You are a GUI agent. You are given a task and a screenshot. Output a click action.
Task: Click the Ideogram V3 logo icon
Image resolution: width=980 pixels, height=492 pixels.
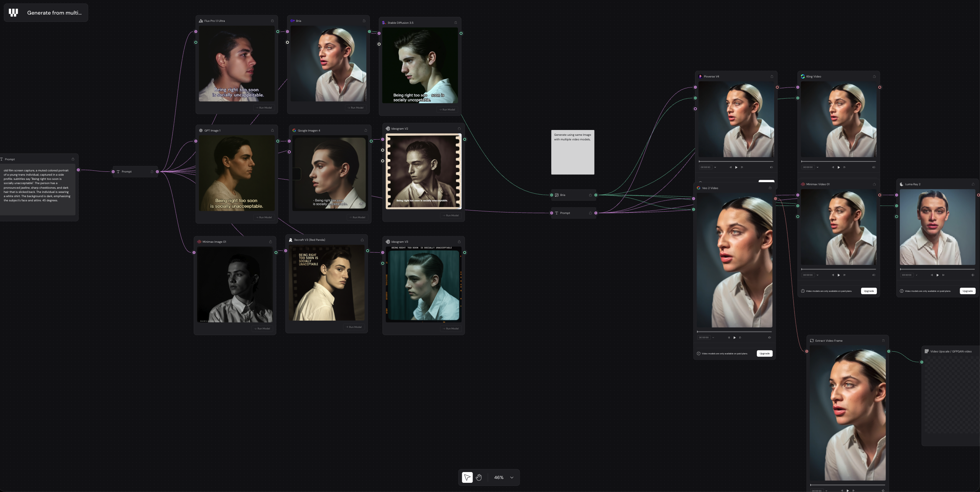(x=388, y=242)
